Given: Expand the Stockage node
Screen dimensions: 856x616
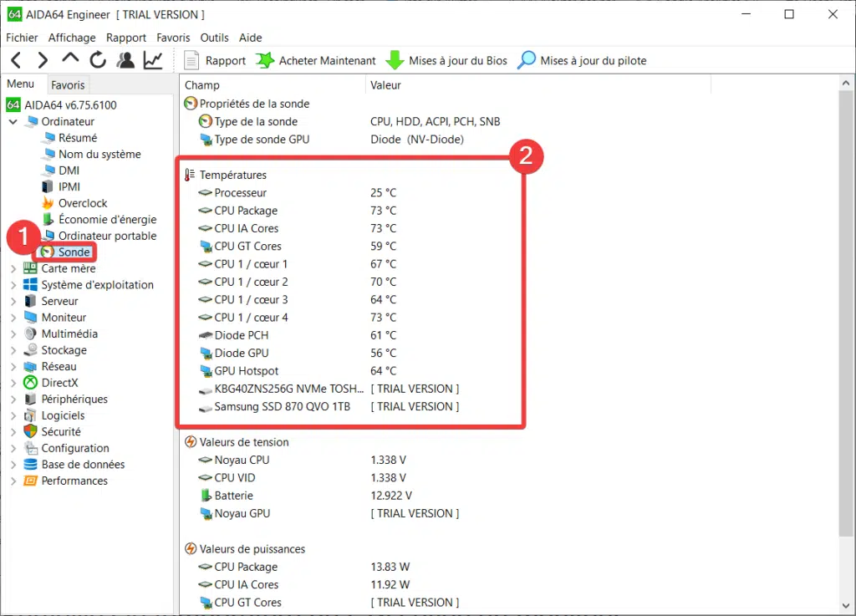Looking at the screenshot, I should 13,350.
